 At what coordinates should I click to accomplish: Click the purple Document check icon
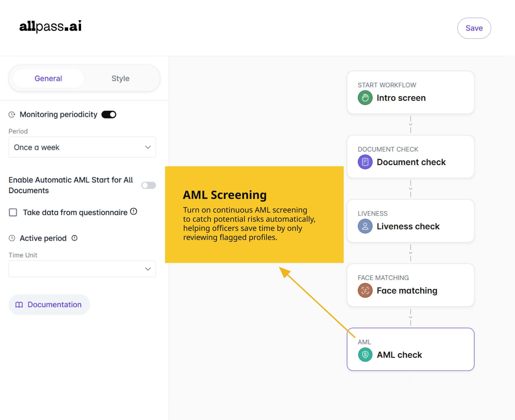click(x=365, y=162)
